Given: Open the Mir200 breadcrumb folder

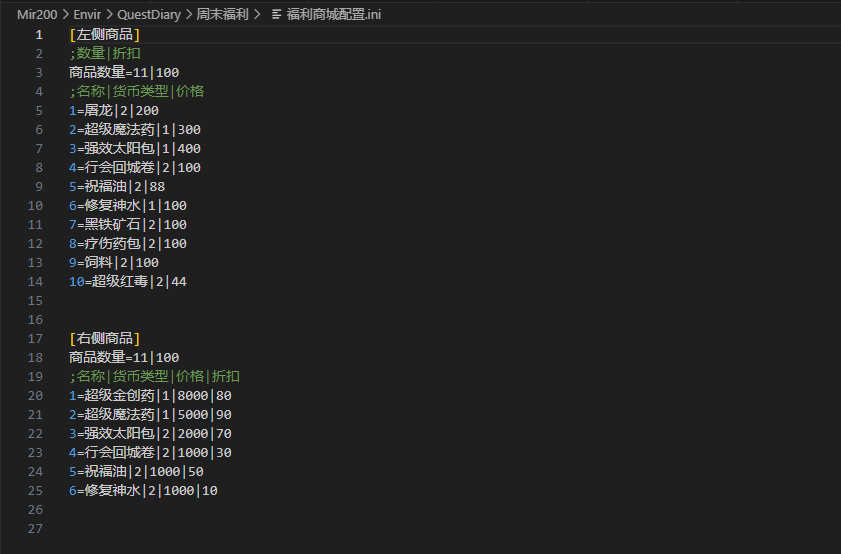Looking at the screenshot, I should 37,14.
